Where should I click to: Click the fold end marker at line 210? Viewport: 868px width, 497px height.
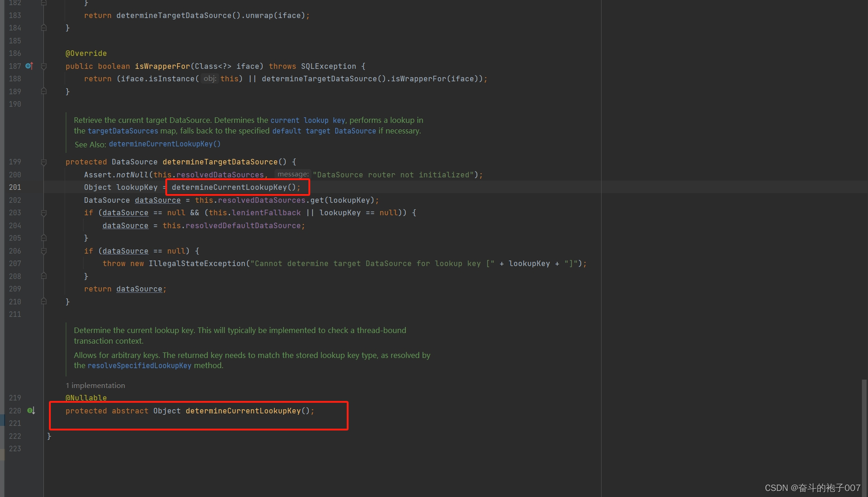[44, 302]
